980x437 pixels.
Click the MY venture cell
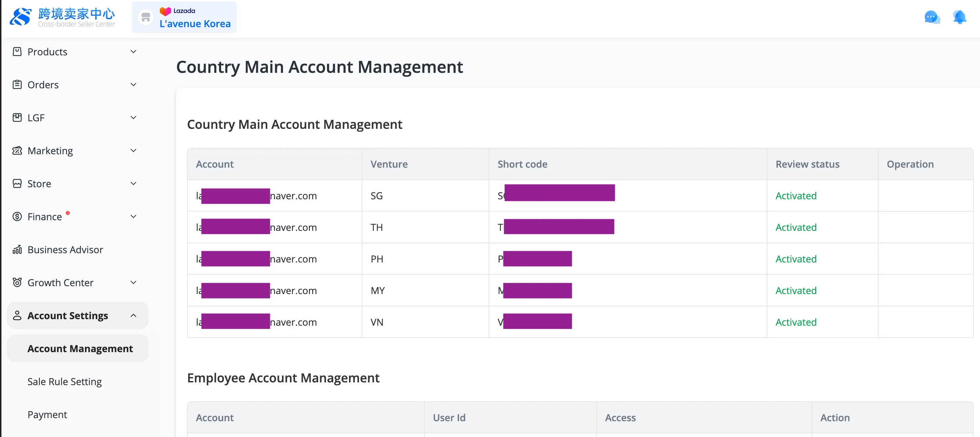(x=425, y=290)
